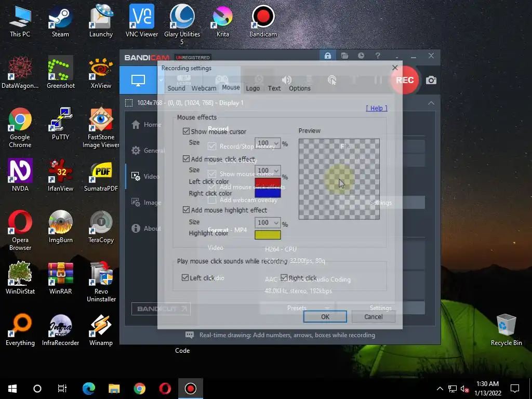Show hidden system tray icons chevron
Image resolution: width=532 pixels, height=399 pixels.
tap(440, 389)
